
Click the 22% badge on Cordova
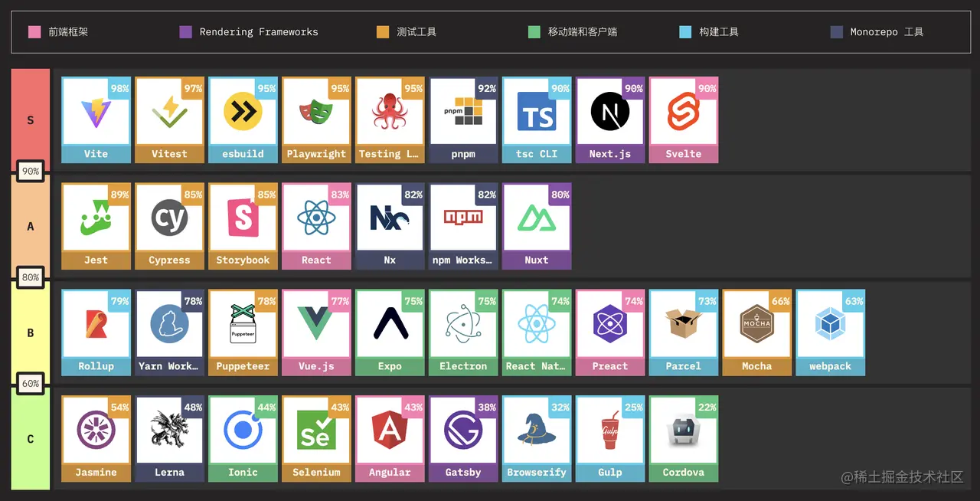[x=707, y=407]
